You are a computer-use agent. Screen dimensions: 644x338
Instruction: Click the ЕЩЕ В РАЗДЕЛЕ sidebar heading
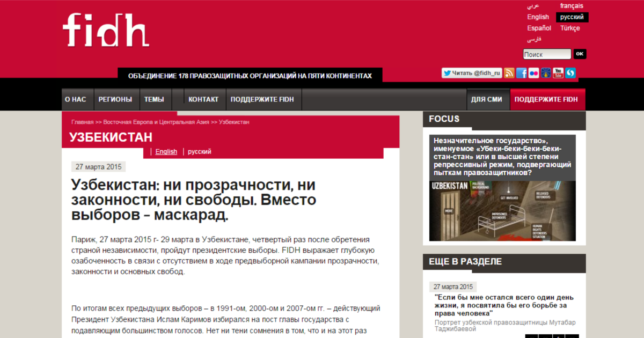click(465, 262)
